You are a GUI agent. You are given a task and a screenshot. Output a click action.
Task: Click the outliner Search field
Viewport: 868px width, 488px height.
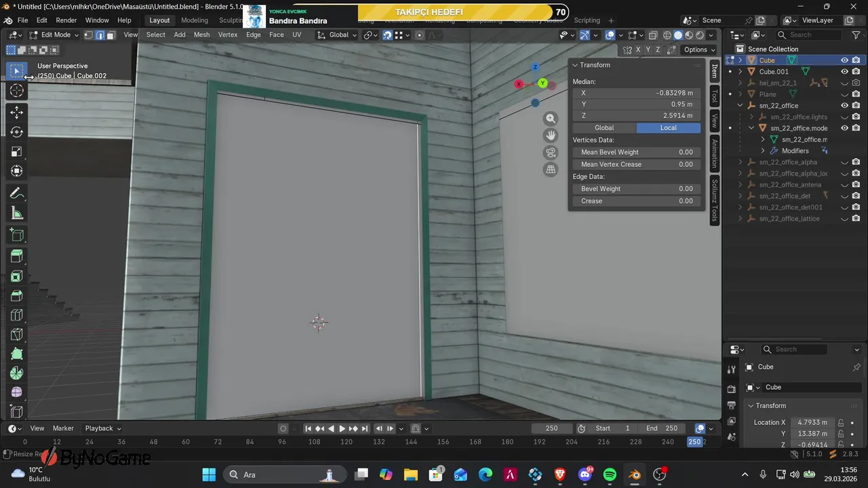809,35
